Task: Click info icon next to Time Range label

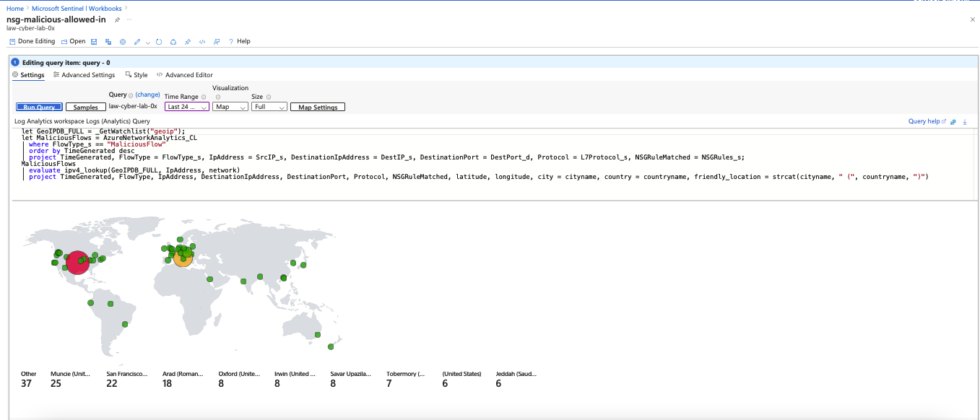Action: [x=204, y=97]
